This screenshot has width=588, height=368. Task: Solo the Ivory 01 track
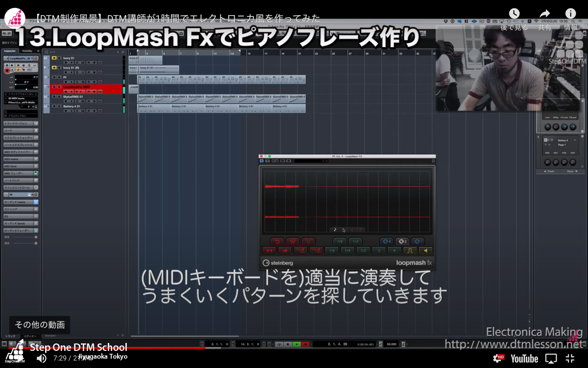[x=59, y=58]
